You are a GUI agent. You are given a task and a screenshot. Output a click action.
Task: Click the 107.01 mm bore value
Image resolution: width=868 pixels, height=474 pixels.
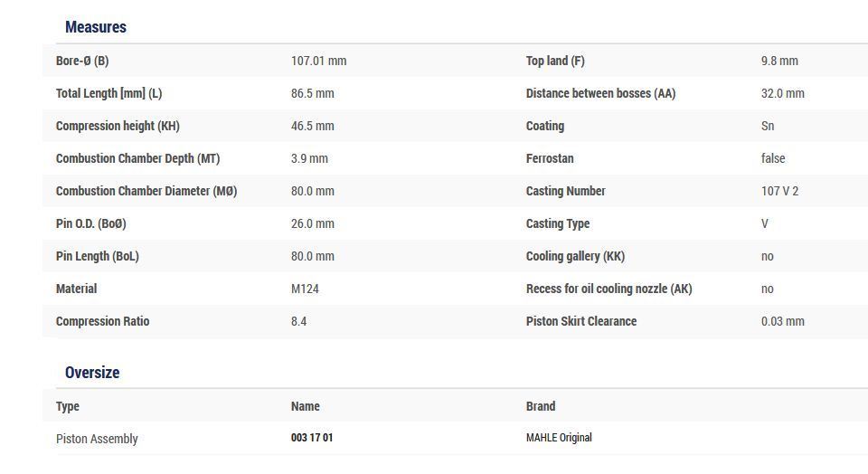[318, 61]
